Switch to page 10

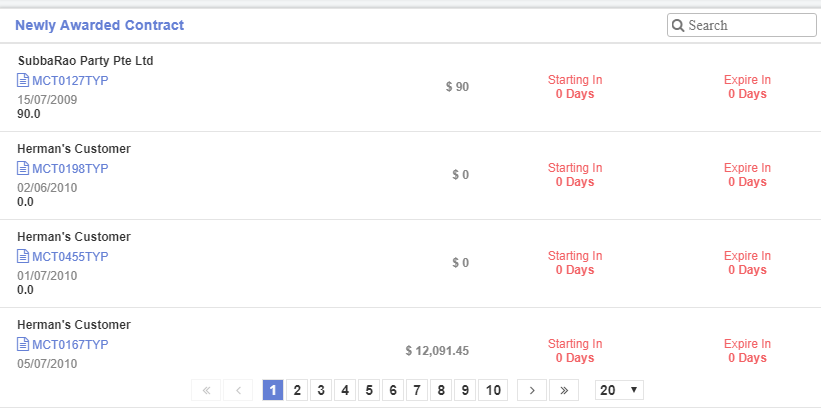(492, 390)
